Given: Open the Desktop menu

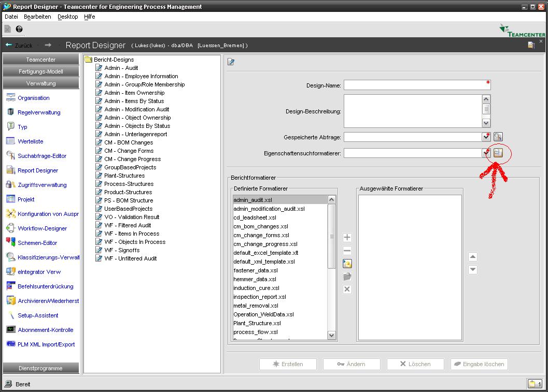Looking at the screenshot, I should pos(68,17).
